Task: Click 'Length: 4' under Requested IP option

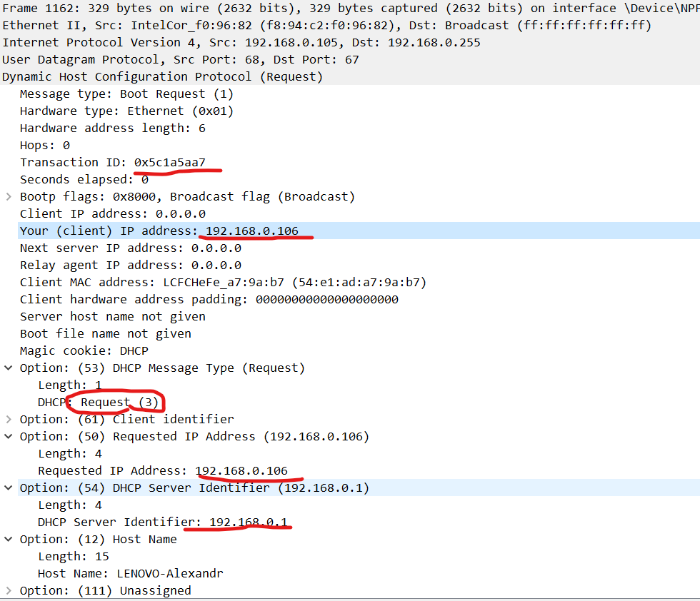Action: point(70,454)
